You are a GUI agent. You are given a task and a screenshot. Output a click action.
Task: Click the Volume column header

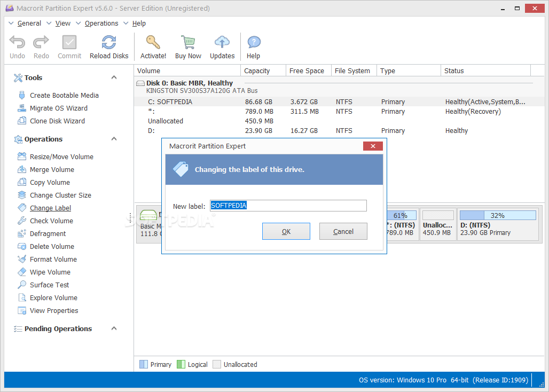pyautogui.click(x=187, y=70)
